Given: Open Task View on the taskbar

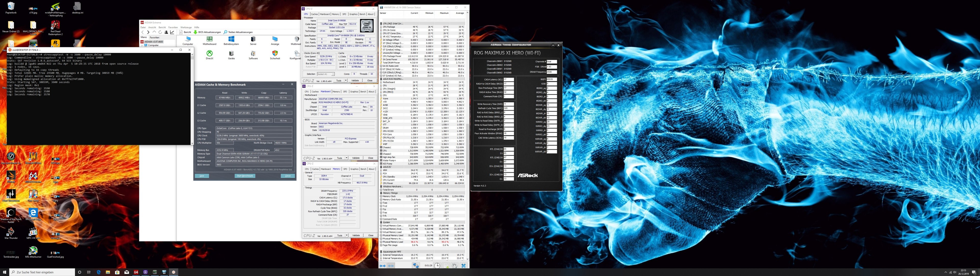Looking at the screenshot, I should [89, 272].
